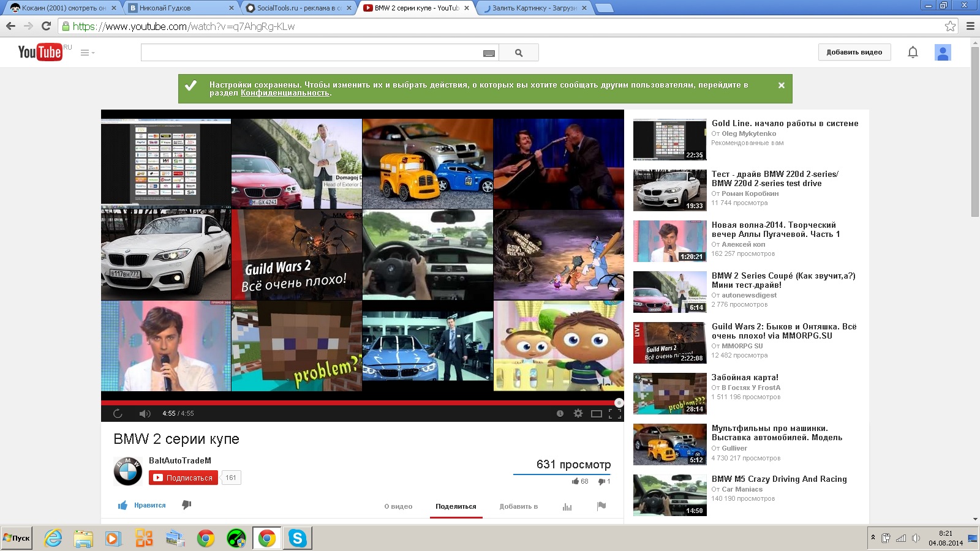
Task: Click Guild Wars 2 end-screen tile
Action: tap(296, 255)
